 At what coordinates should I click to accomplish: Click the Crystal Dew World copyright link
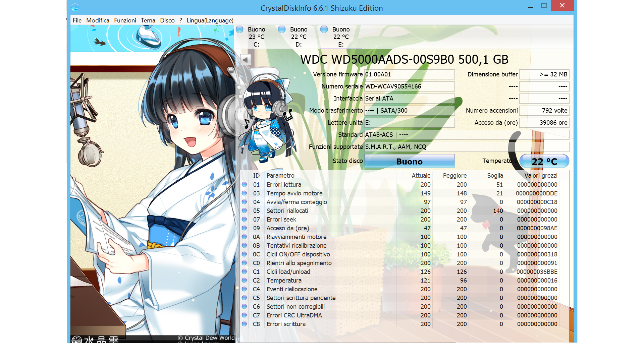coord(206,338)
